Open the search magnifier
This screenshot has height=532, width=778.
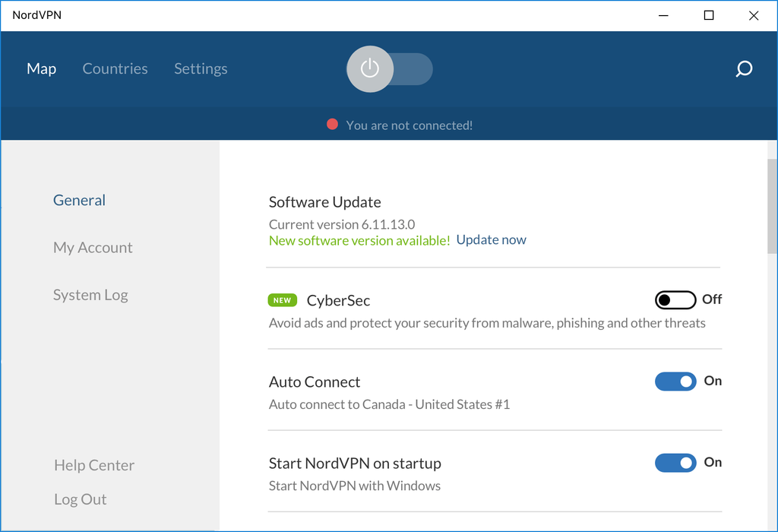pos(744,68)
